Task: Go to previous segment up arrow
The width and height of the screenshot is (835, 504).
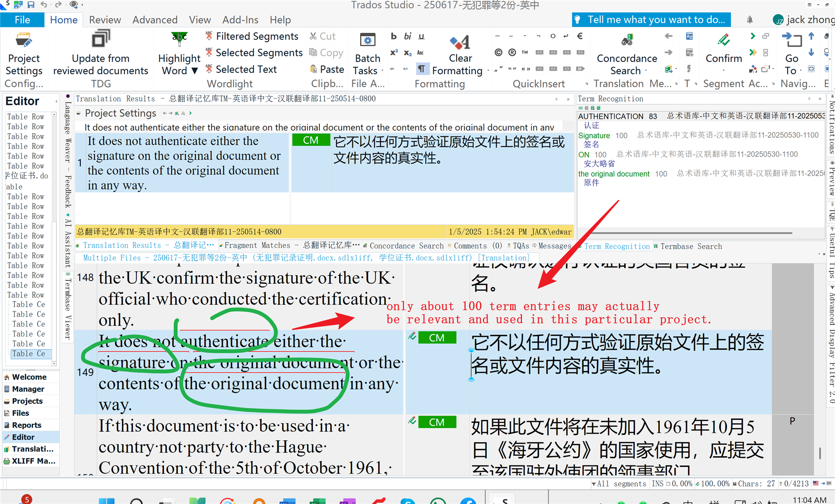Action: pyautogui.click(x=811, y=36)
